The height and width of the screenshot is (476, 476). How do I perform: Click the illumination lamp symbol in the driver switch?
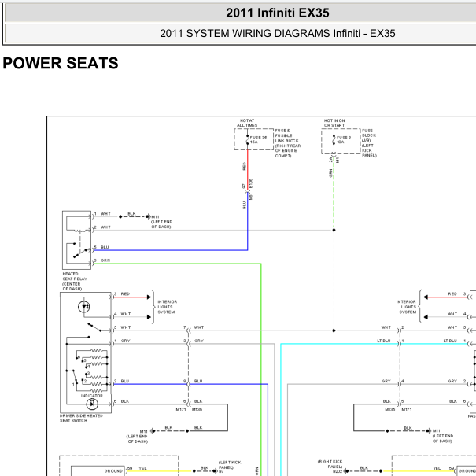click(x=84, y=307)
